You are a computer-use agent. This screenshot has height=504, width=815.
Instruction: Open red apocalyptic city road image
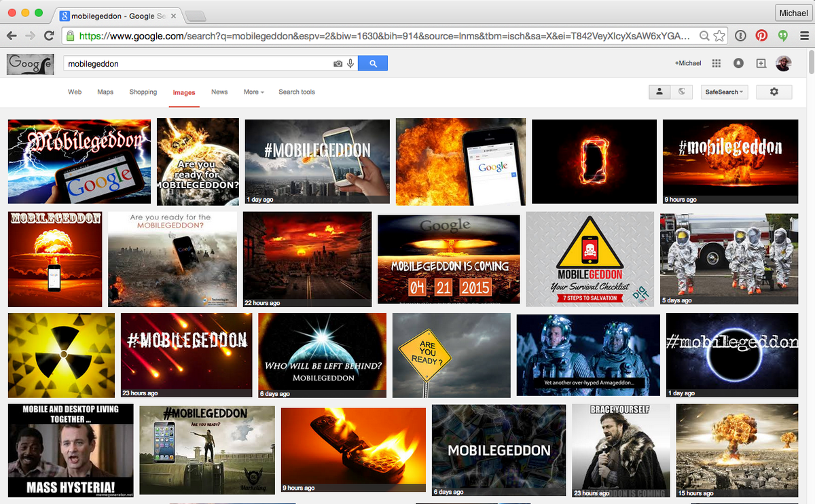[307, 259]
